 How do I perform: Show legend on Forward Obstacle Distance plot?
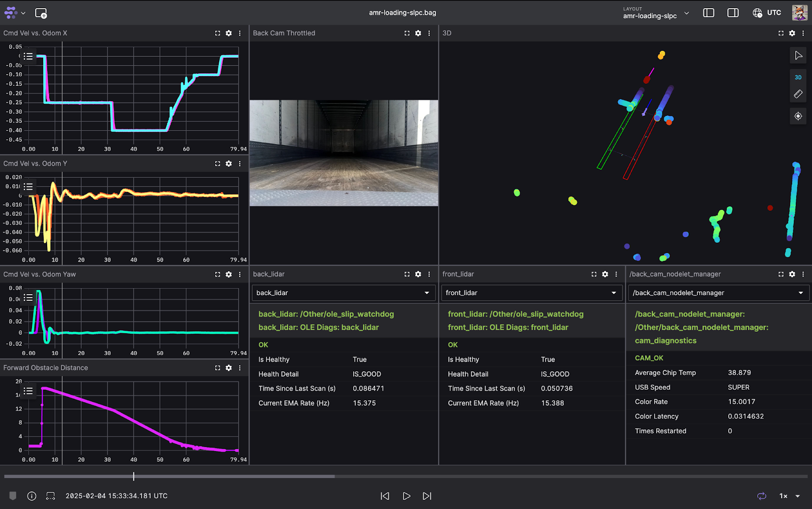tap(28, 391)
